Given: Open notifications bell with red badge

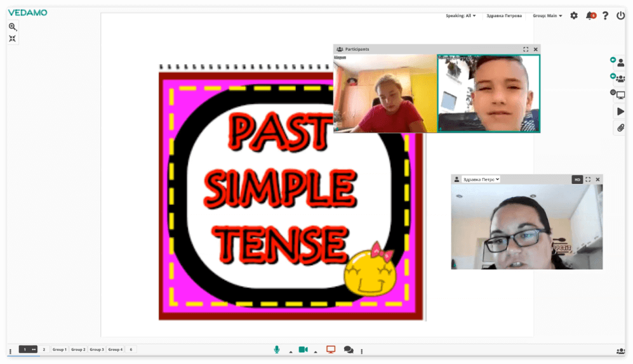Looking at the screenshot, I should (590, 16).
